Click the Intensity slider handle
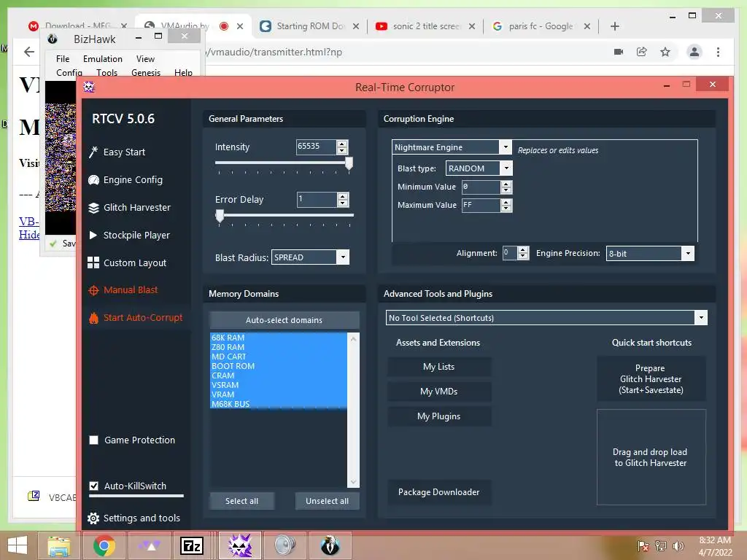Screen dimensions: 747x560 click(349, 163)
